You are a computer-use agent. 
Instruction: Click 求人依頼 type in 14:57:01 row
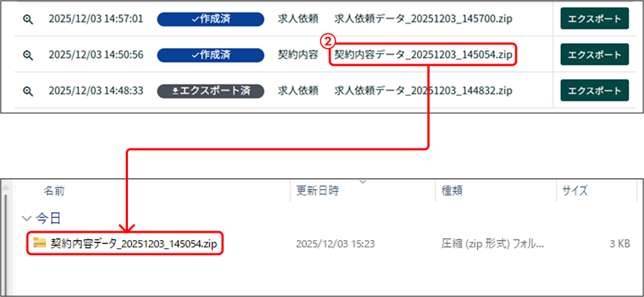pyautogui.click(x=298, y=19)
